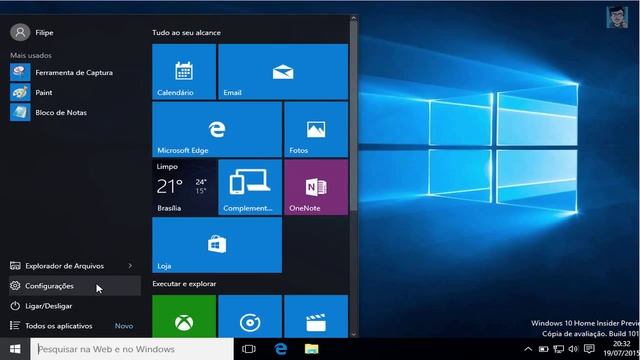This screenshot has width=640, height=360.
Task: Launch the OneNote tile
Action: pyautogui.click(x=316, y=187)
